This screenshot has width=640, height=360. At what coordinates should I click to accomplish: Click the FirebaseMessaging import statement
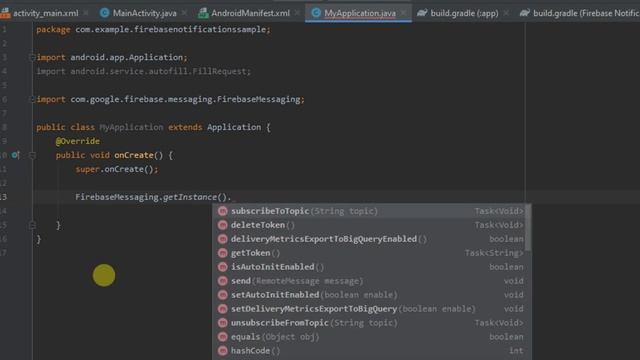pyautogui.click(x=170, y=99)
